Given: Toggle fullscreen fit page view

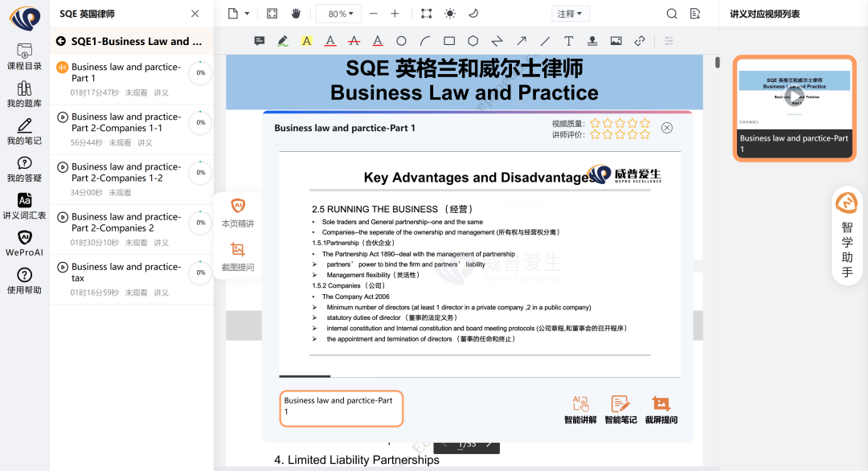Looking at the screenshot, I should click(272, 14).
